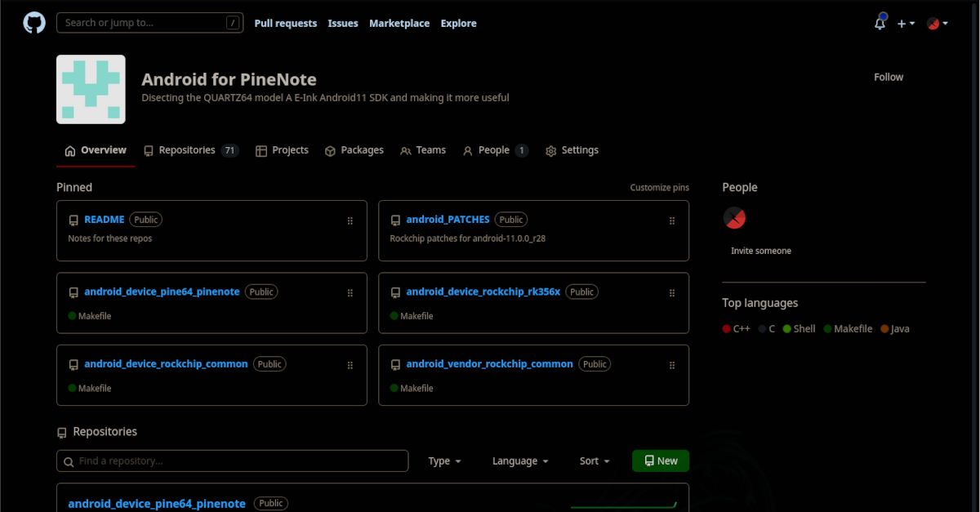Open Explore in top navigation
The image size is (980, 512).
click(458, 24)
